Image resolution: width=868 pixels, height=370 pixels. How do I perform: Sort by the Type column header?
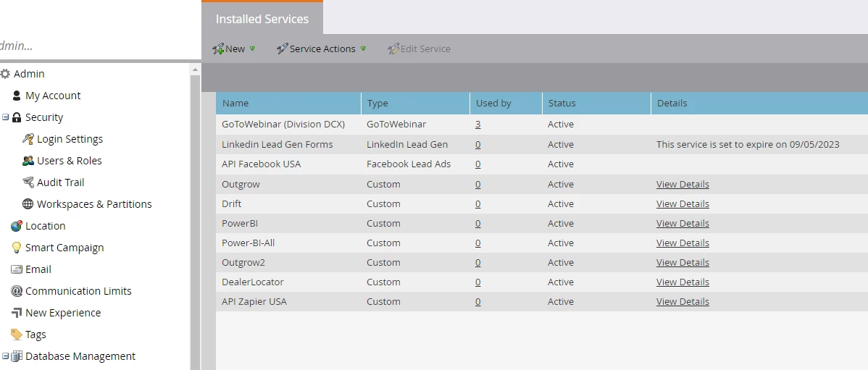pyautogui.click(x=415, y=103)
